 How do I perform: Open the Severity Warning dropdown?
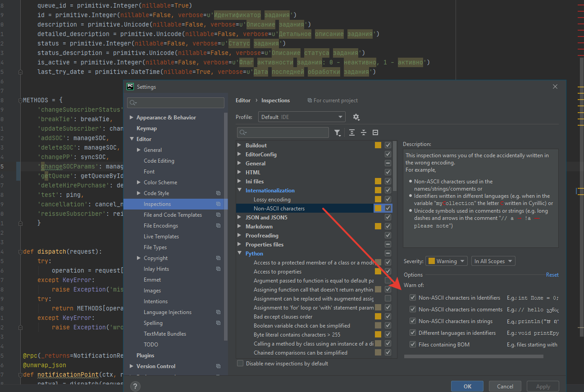pyautogui.click(x=446, y=261)
